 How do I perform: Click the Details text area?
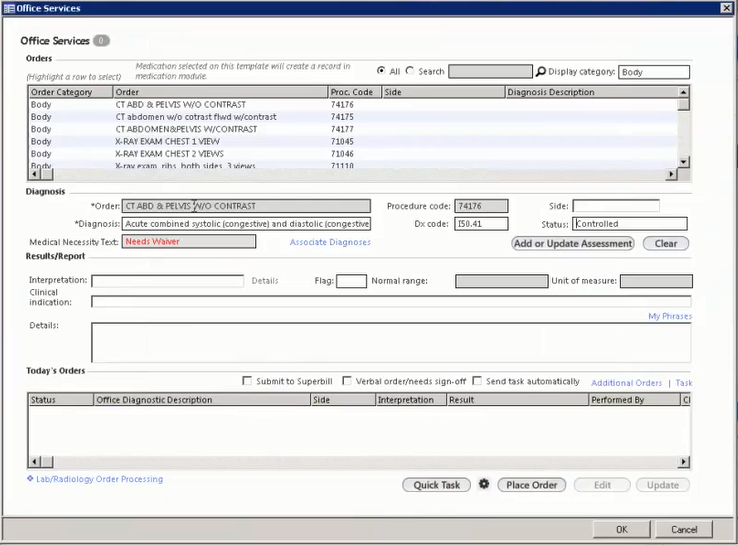pyautogui.click(x=391, y=342)
